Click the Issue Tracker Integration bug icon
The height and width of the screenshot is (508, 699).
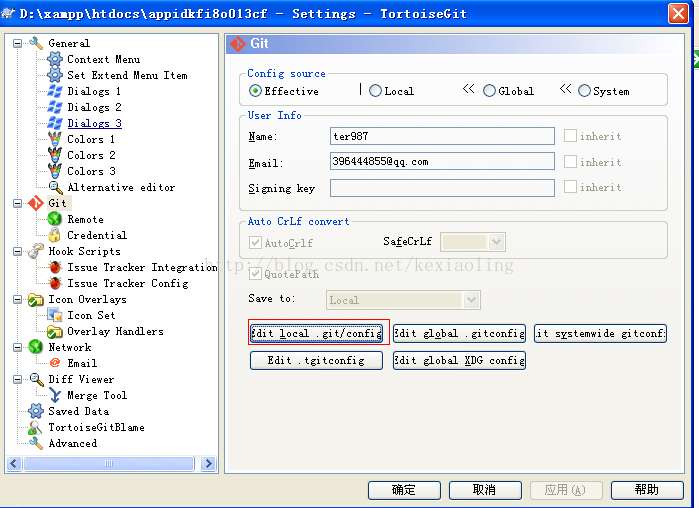coord(55,267)
